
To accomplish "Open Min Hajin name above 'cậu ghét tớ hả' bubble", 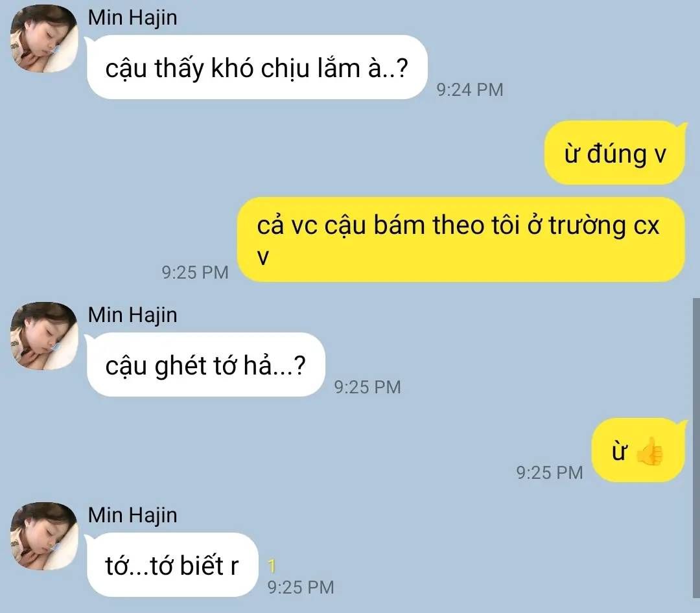I will click(133, 315).
